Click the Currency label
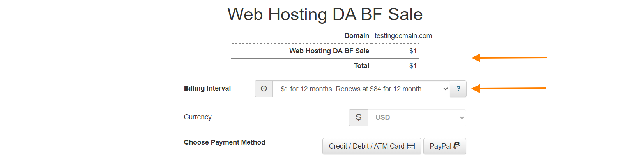The image size is (644, 166). click(x=198, y=117)
